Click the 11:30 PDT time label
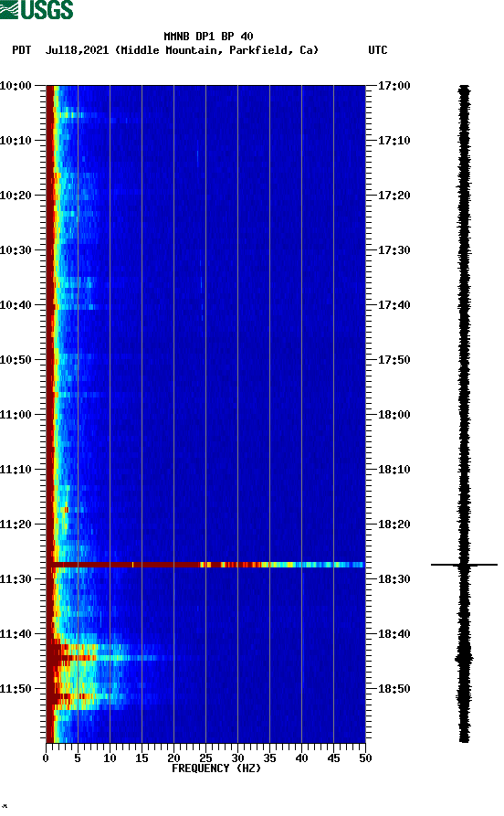 click(16, 579)
